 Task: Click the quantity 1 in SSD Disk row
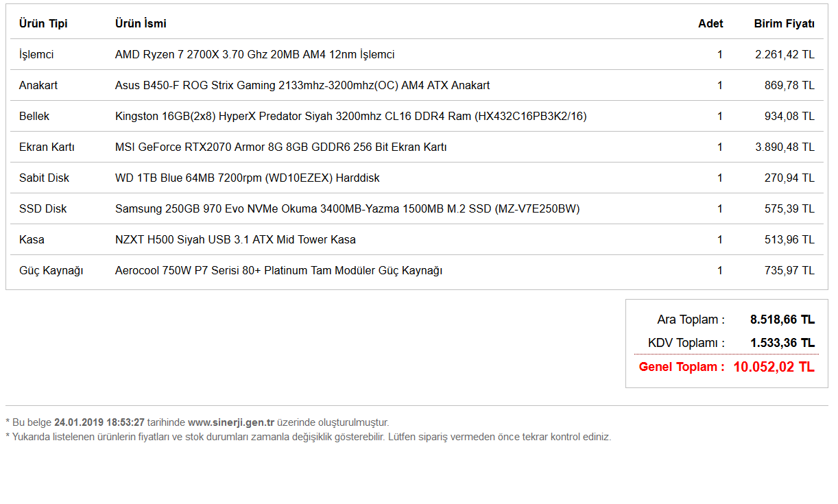pos(720,208)
